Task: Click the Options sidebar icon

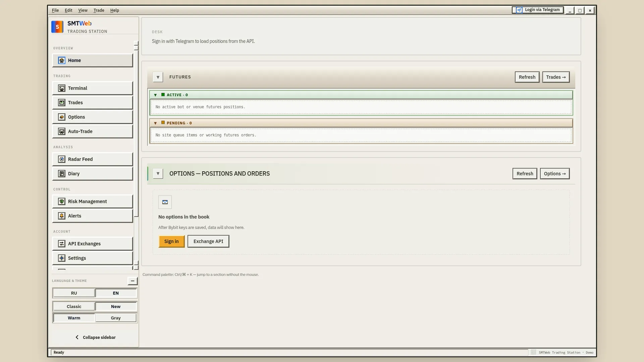Action: 62,117
